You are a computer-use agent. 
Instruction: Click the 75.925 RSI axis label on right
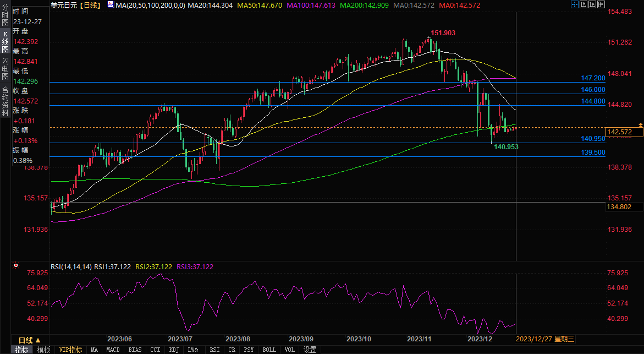click(x=618, y=273)
